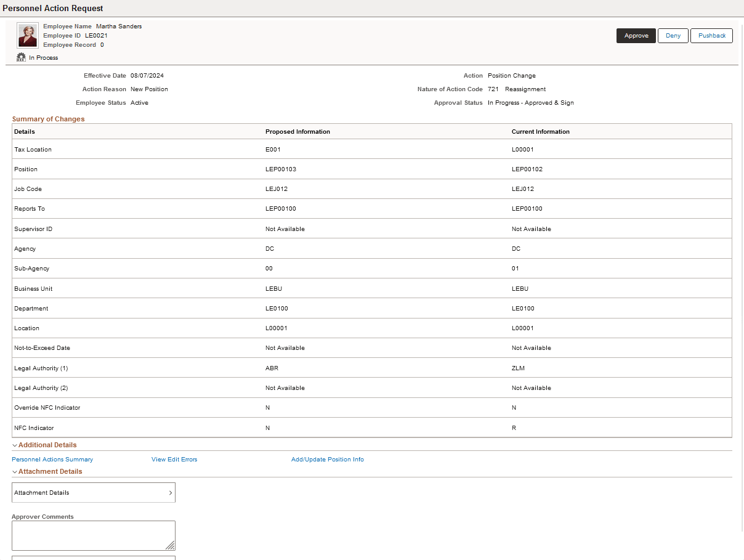Click the Action value Position Change
Viewport: 744px width, 560px height.
[512, 76]
